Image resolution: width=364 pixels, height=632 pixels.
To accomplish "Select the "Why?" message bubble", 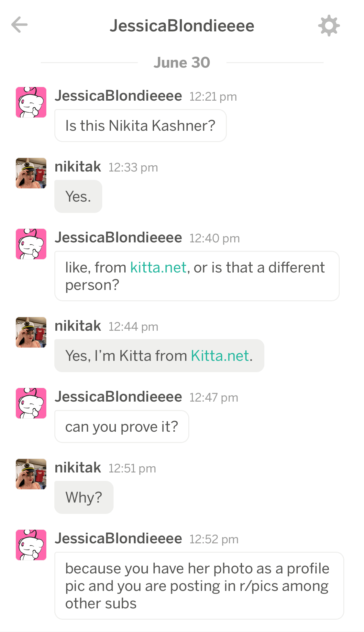I will pos(84,497).
